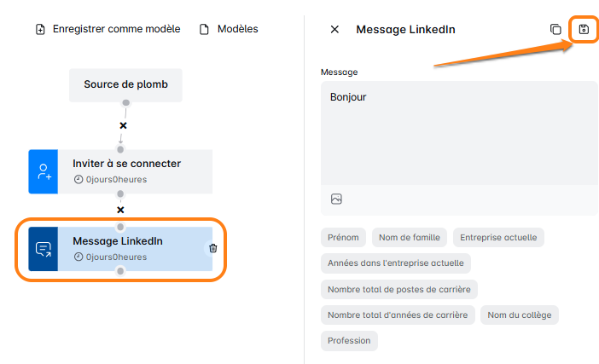This screenshot has width=599, height=364.
Task: Insert the Nom de famille variable
Action: (x=409, y=238)
